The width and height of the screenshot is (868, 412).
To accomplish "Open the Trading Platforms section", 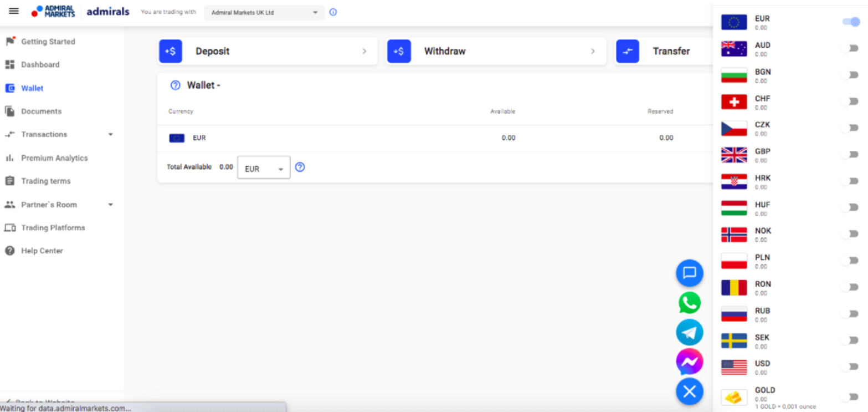I will (52, 227).
